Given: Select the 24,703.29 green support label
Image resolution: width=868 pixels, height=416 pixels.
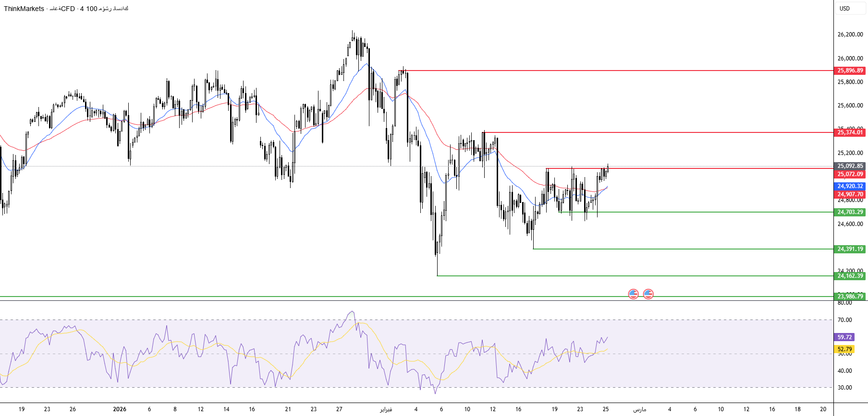Looking at the screenshot, I should (850, 212).
